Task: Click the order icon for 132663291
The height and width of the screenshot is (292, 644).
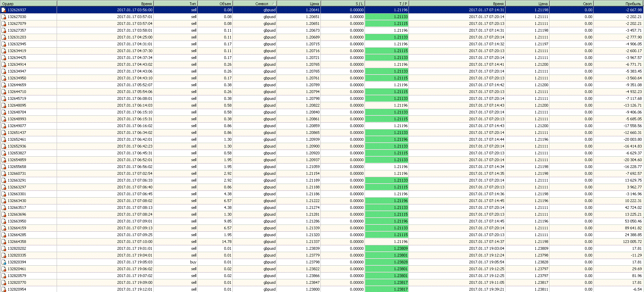Action: (4, 180)
